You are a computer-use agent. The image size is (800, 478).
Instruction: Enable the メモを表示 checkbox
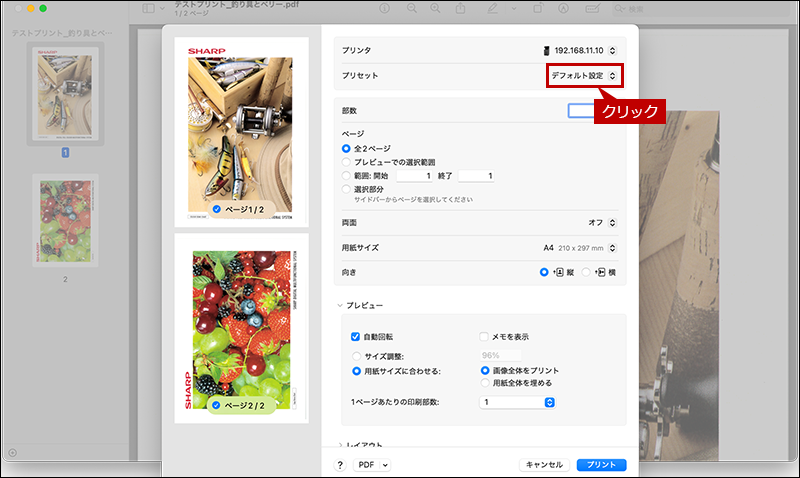click(x=484, y=337)
